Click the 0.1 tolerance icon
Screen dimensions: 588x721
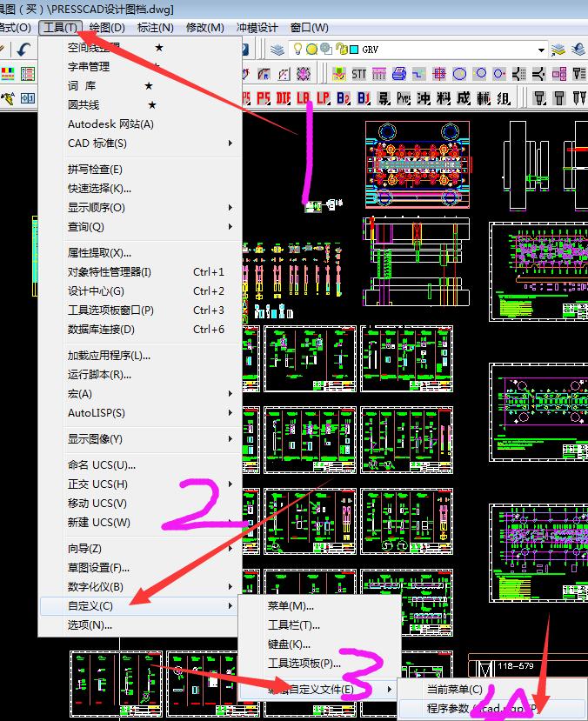point(28,98)
